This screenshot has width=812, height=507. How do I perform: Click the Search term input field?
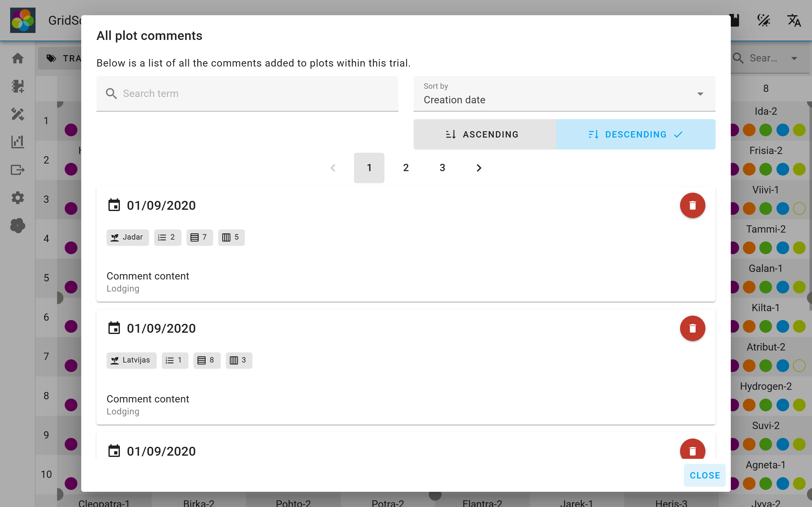click(247, 93)
